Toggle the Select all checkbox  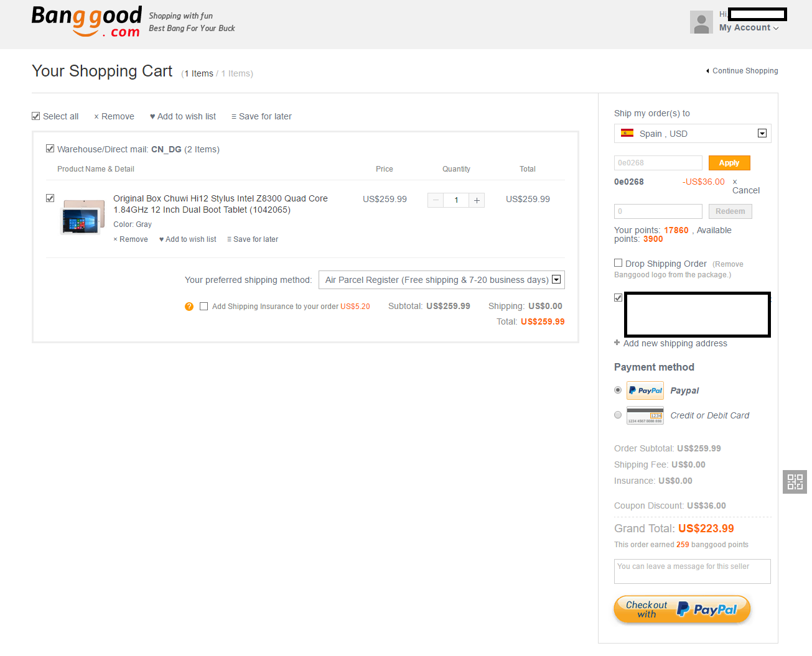coord(36,116)
